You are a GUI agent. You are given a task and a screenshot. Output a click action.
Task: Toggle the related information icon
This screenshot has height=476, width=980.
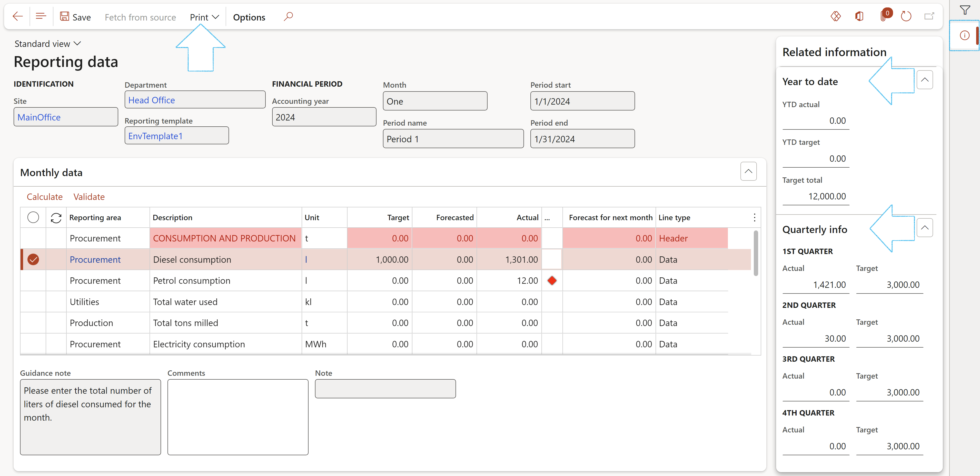(x=964, y=35)
